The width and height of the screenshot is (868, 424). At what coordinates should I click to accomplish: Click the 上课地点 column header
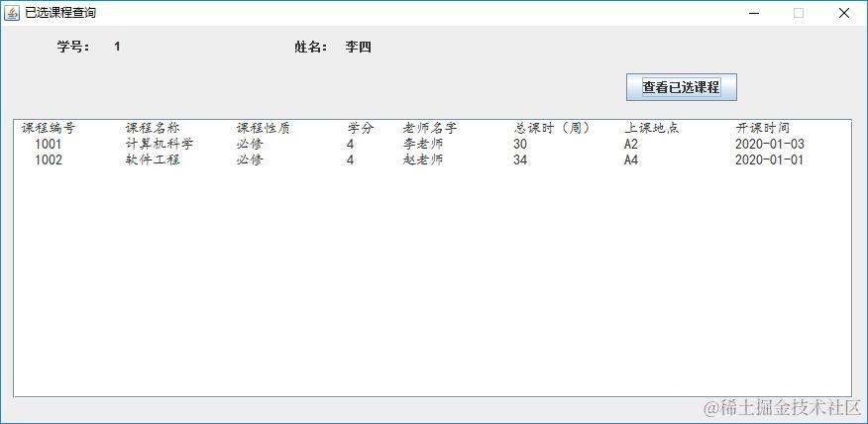pos(652,129)
